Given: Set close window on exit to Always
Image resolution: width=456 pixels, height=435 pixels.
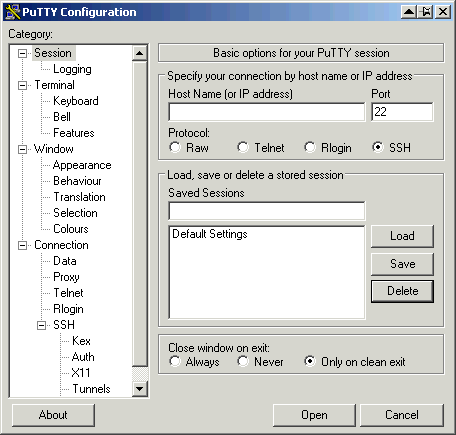Looking at the screenshot, I should (x=175, y=361).
